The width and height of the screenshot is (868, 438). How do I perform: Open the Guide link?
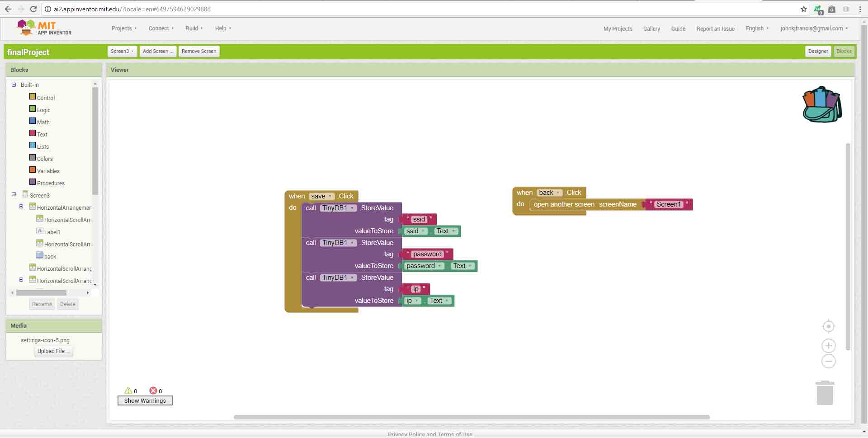678,28
